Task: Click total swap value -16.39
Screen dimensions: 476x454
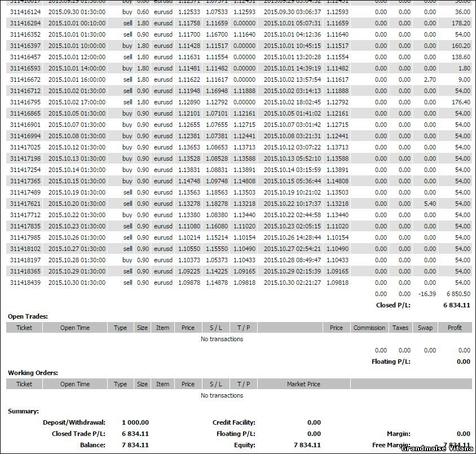Action: 427,294
